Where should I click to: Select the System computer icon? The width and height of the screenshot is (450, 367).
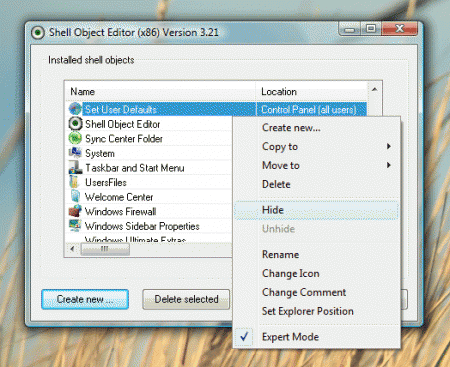(x=75, y=153)
